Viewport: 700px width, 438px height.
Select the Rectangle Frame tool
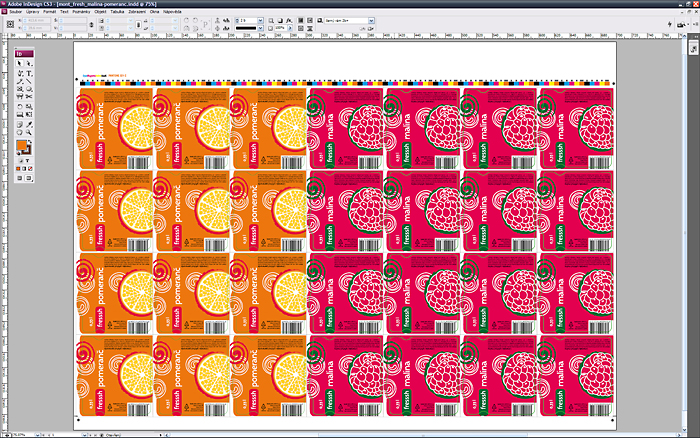pyautogui.click(x=20, y=89)
